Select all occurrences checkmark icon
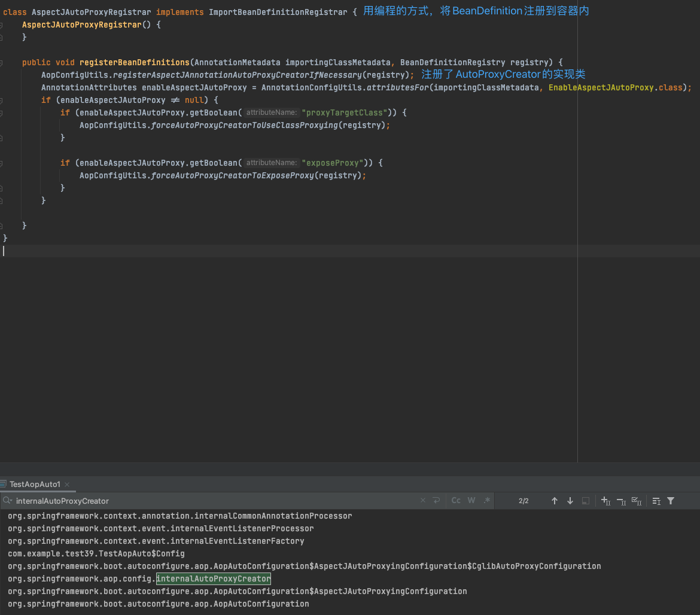The width and height of the screenshot is (700, 615). pyautogui.click(x=637, y=501)
